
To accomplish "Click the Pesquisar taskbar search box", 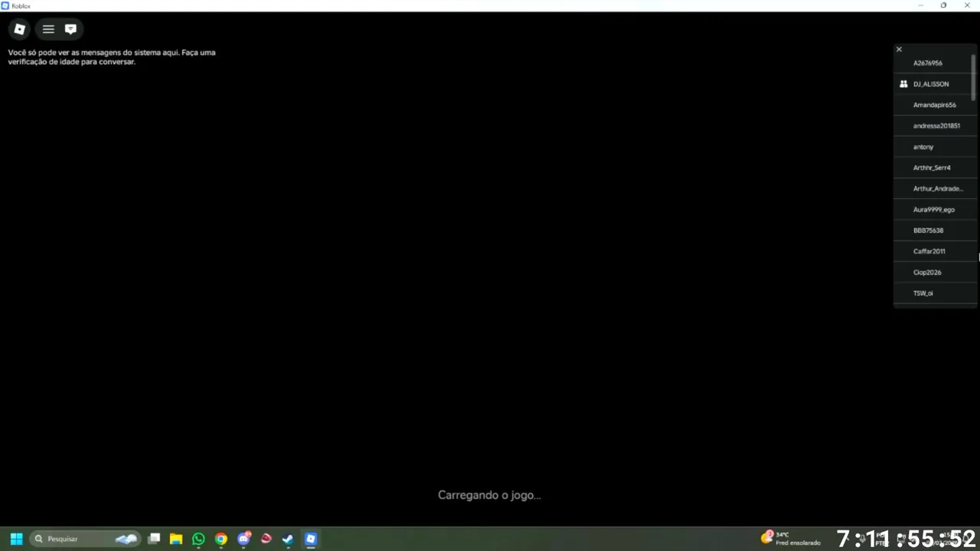I will point(85,539).
